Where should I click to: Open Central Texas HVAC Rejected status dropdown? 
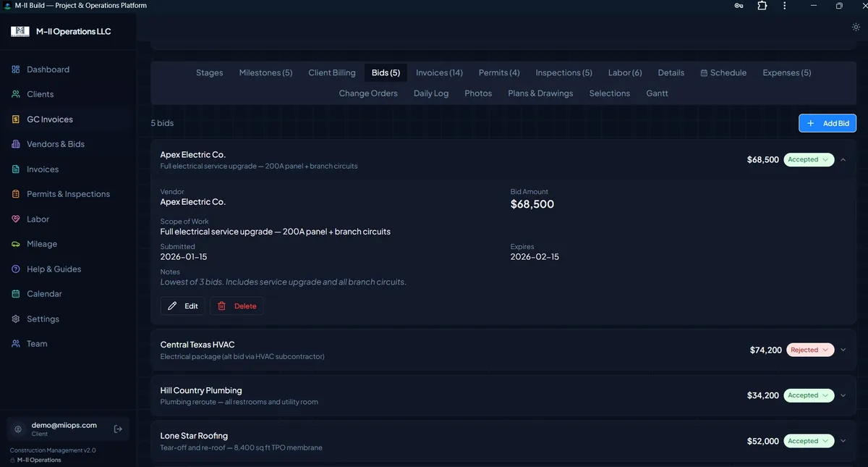[810, 350]
